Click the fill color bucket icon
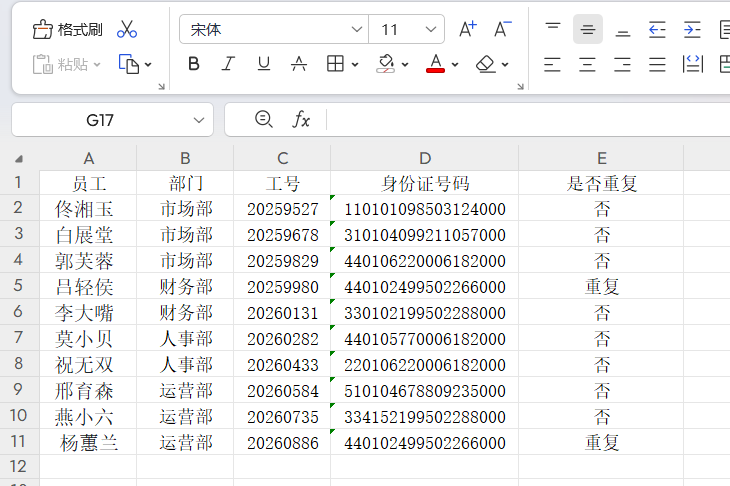This screenshot has height=486, width=730. pos(386,64)
